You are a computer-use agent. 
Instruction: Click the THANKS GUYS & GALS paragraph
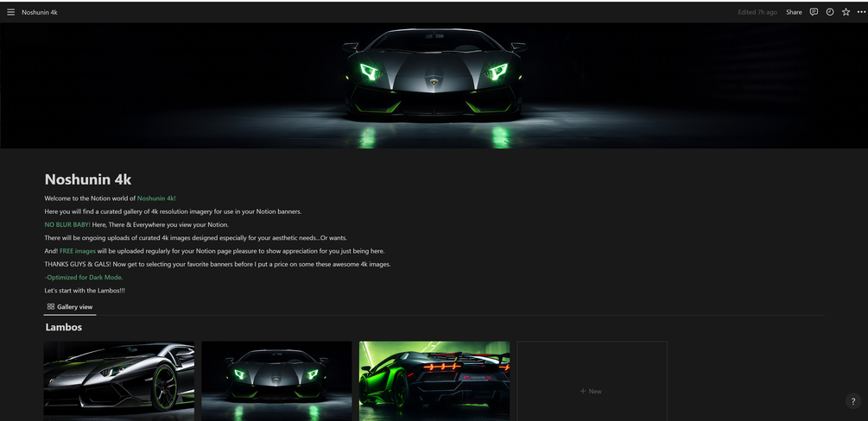tap(218, 265)
